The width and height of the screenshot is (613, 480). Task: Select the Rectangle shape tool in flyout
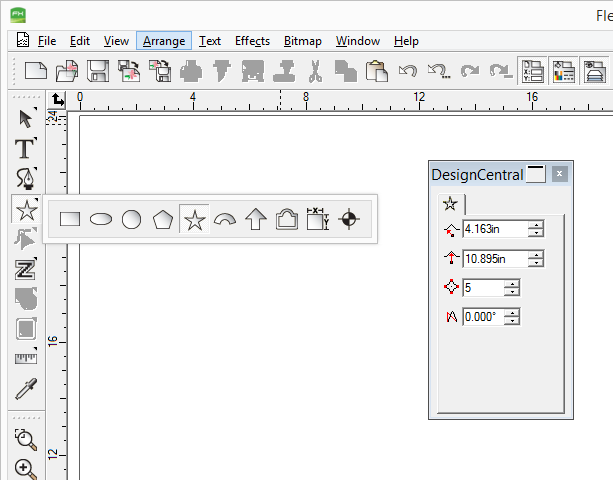70,220
